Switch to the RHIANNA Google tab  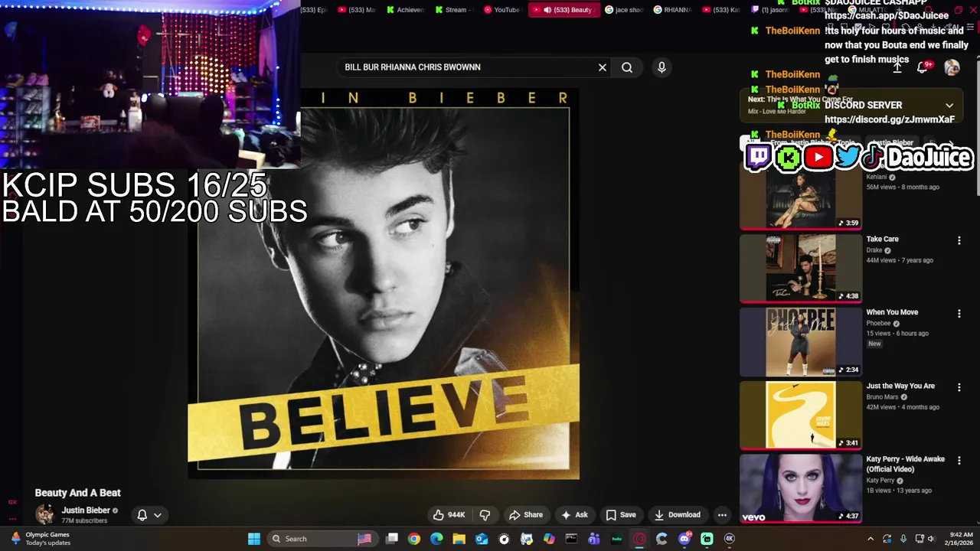click(x=672, y=10)
